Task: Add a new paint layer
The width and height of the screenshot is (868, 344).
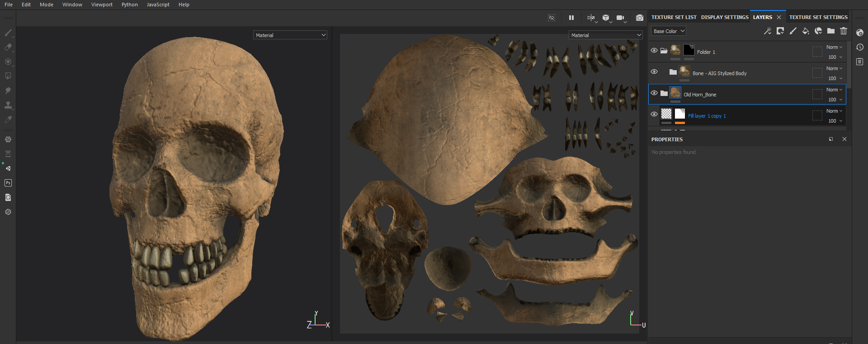Action: pos(793,31)
